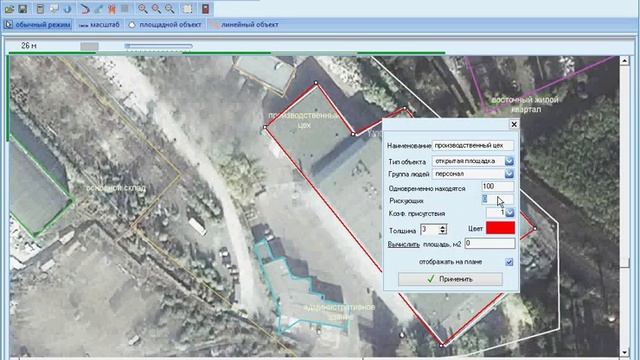The width and height of the screenshot is (640, 360).
Task: Edit the Наименование name field
Action: coord(473,145)
